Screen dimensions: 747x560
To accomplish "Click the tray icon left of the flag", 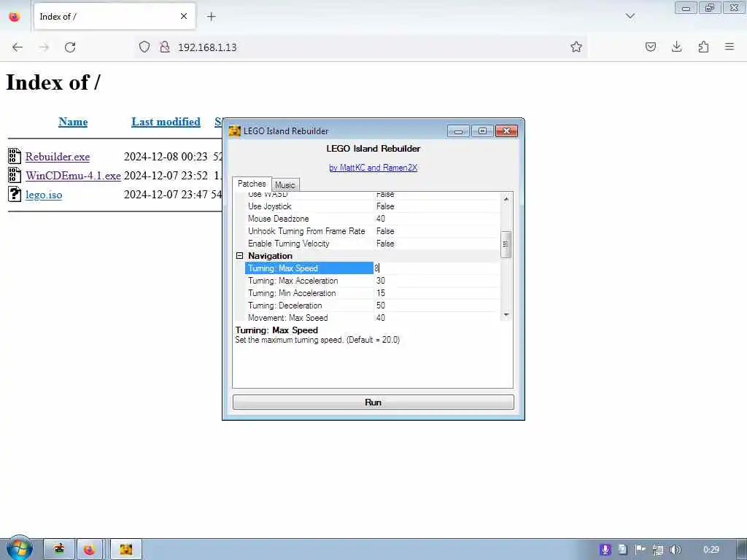I will 623,550.
